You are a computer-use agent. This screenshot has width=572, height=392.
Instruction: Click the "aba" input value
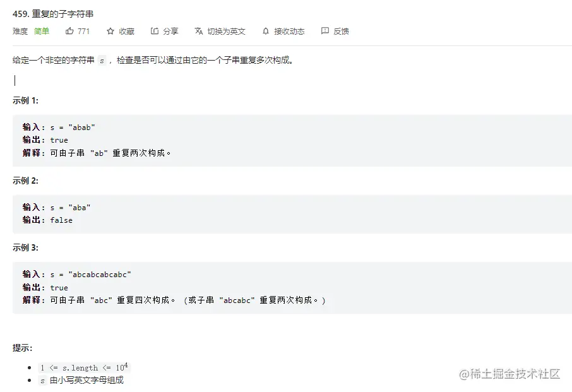click(80, 208)
